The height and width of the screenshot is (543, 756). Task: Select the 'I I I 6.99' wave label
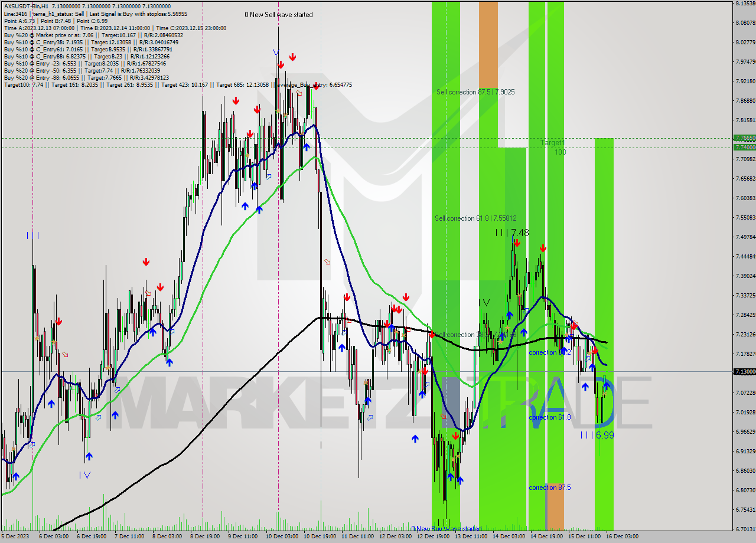pyautogui.click(x=597, y=435)
